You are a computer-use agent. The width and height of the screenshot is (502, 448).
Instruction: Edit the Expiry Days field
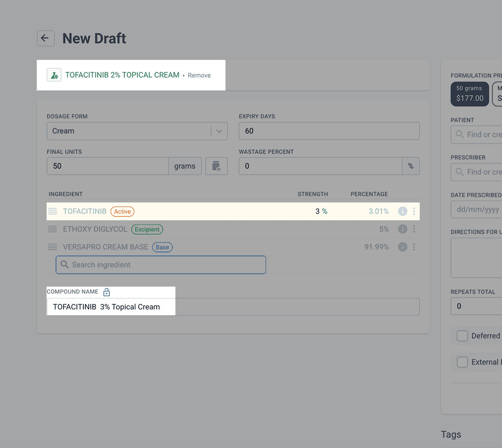pyautogui.click(x=329, y=131)
